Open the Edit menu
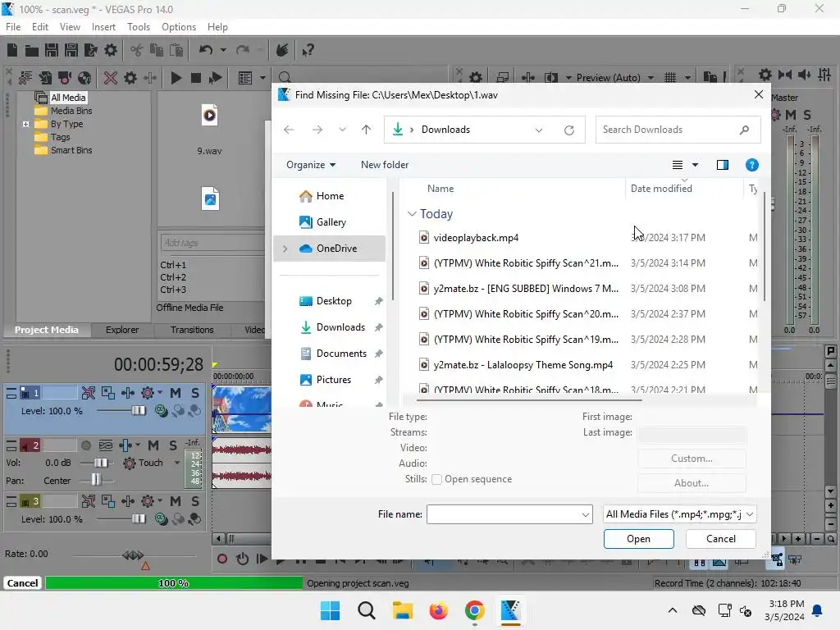 39,27
